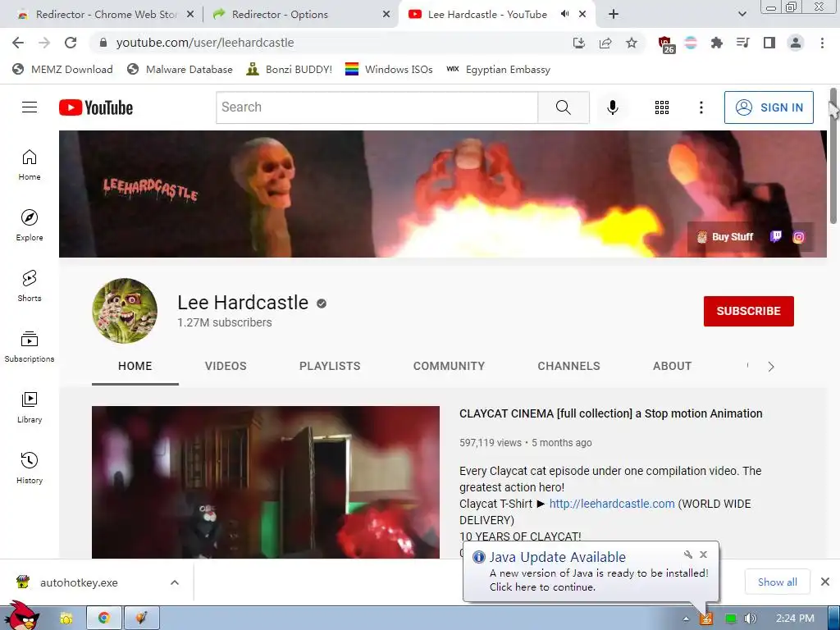This screenshot has width=840, height=630.
Task: Open Chrome profile avatar
Action: point(796,43)
